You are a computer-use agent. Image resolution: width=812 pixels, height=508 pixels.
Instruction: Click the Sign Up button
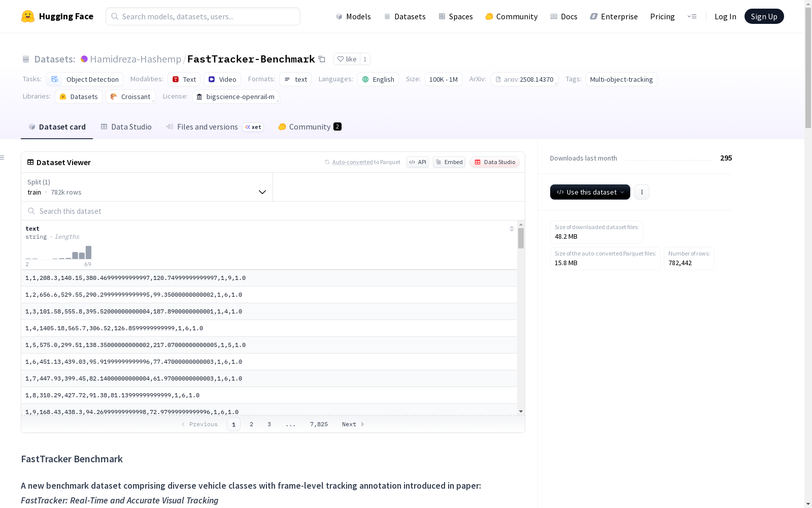click(764, 16)
